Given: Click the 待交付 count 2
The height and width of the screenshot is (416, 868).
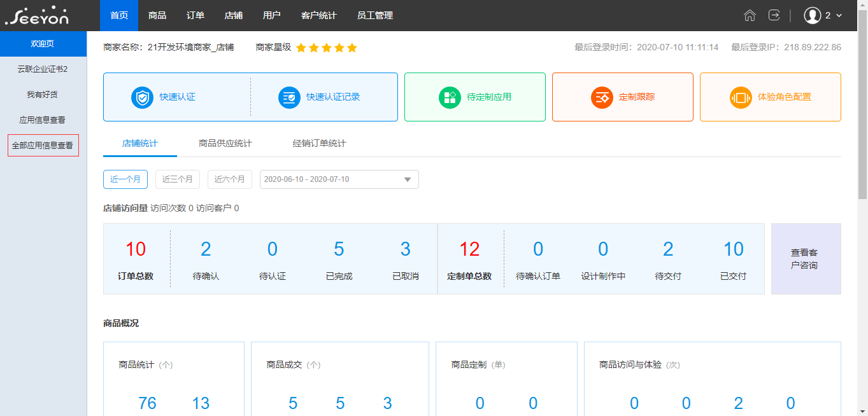Looking at the screenshot, I should pyautogui.click(x=668, y=249).
